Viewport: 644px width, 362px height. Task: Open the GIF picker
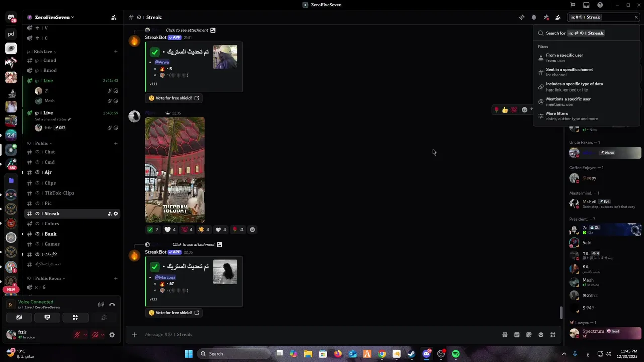[517, 335]
